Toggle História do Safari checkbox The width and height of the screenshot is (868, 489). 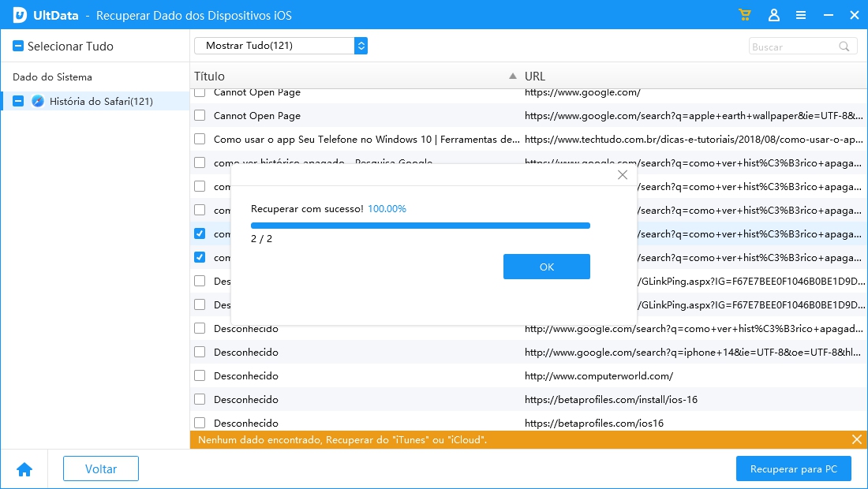tap(18, 101)
